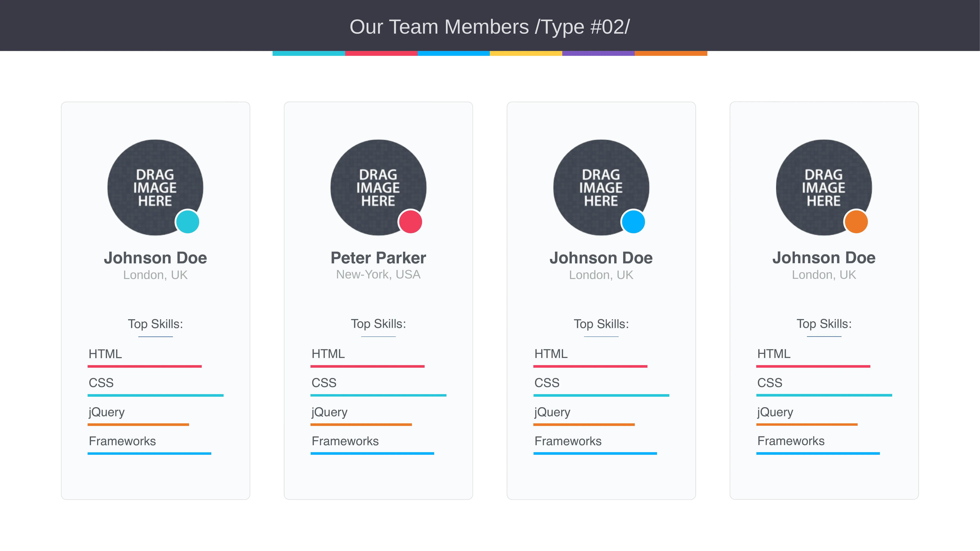
Task: Click the Frameworks label in Peter Parker's card
Action: tap(345, 441)
